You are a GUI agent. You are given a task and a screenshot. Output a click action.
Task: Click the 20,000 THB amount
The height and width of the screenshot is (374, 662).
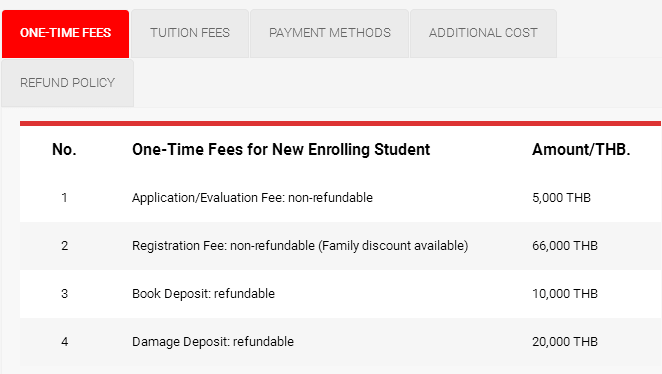[x=565, y=341]
